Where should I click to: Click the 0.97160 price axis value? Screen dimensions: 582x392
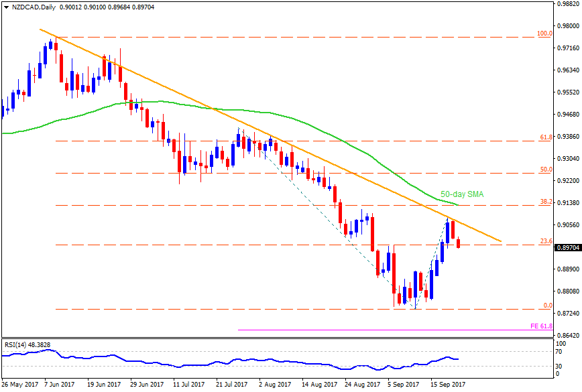pos(568,48)
